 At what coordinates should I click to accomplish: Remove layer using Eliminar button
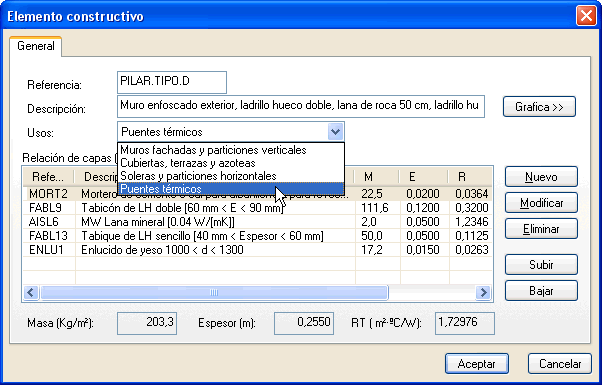541,229
